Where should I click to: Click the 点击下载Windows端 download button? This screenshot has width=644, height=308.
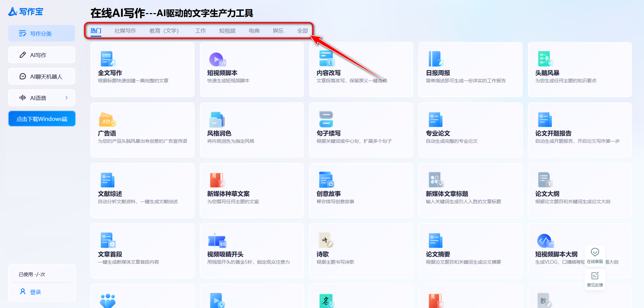click(42, 119)
